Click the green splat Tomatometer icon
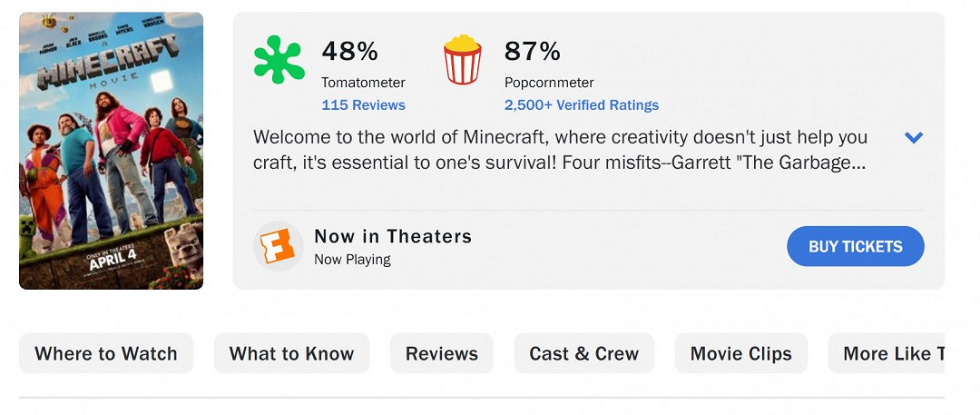The width and height of the screenshot is (980, 415). click(279, 60)
